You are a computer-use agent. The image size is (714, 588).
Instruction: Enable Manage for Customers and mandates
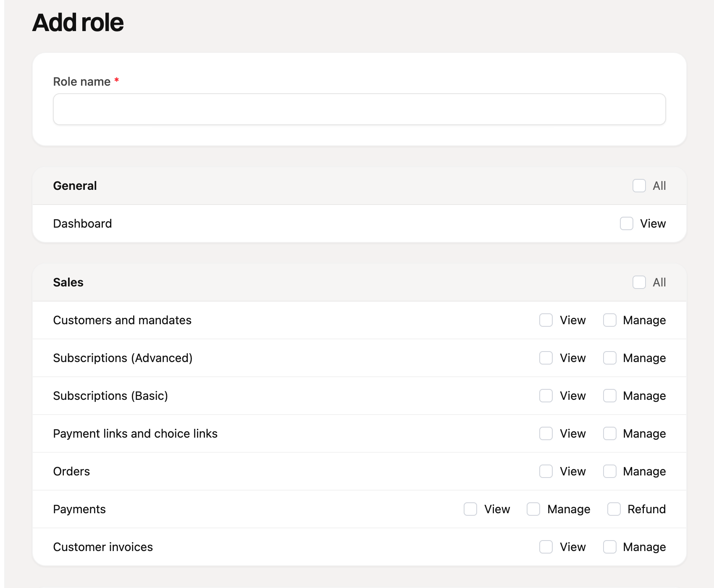[610, 320]
